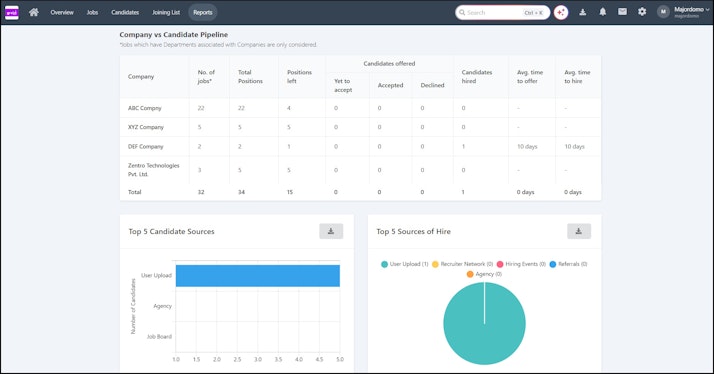Open the Reports tab
714x374 pixels.
[x=203, y=12]
